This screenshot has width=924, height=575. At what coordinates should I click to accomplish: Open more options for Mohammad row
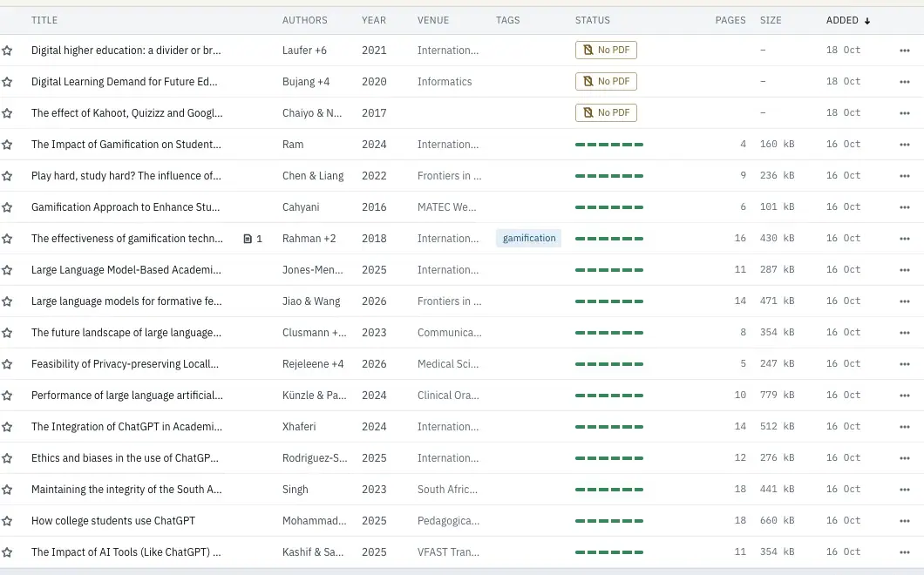tap(905, 521)
